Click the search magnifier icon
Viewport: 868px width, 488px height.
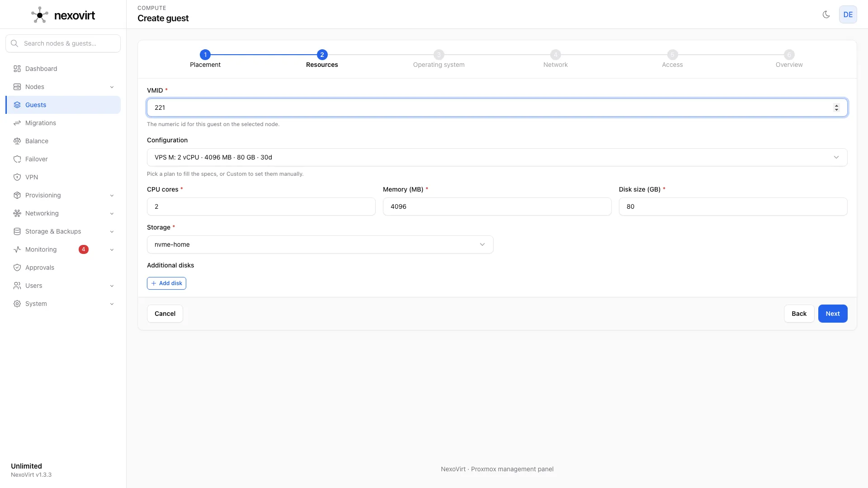click(14, 43)
